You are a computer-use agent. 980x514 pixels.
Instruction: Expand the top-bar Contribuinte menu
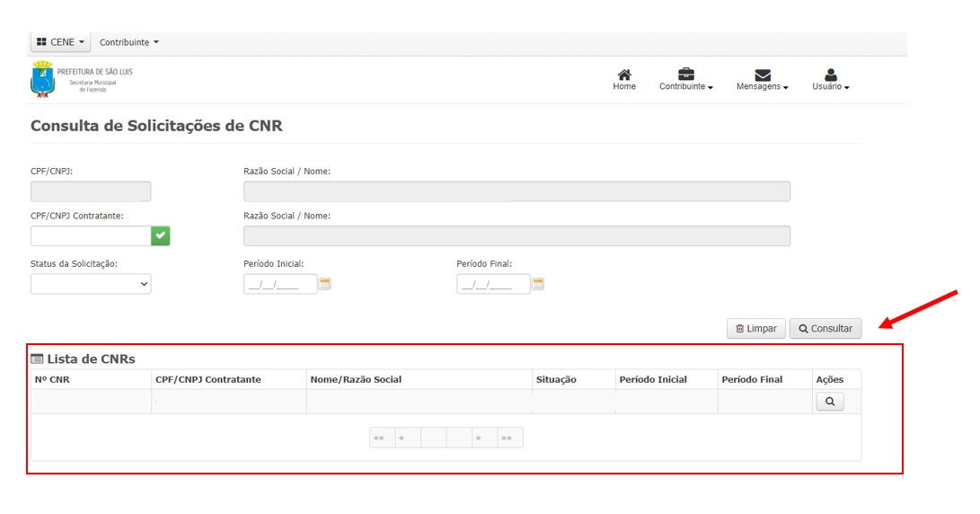click(128, 42)
